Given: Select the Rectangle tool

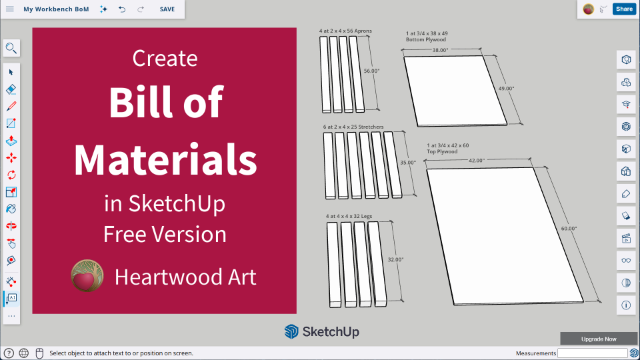Looking at the screenshot, I should (11, 123).
